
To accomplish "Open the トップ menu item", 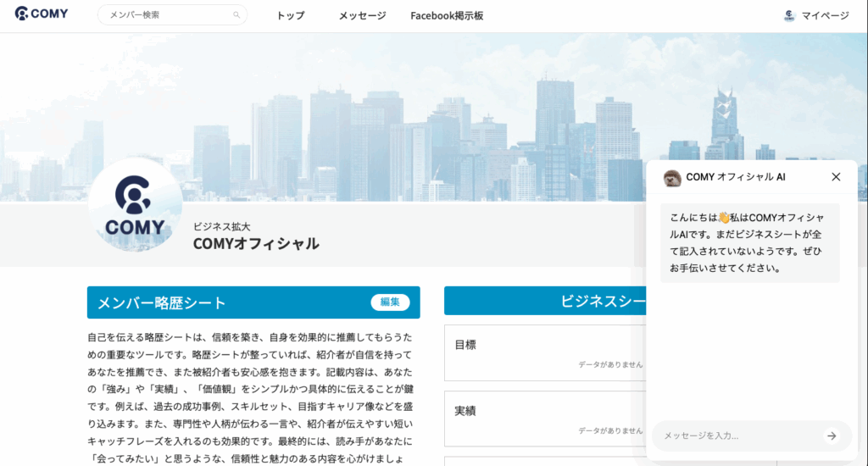I will tap(291, 15).
